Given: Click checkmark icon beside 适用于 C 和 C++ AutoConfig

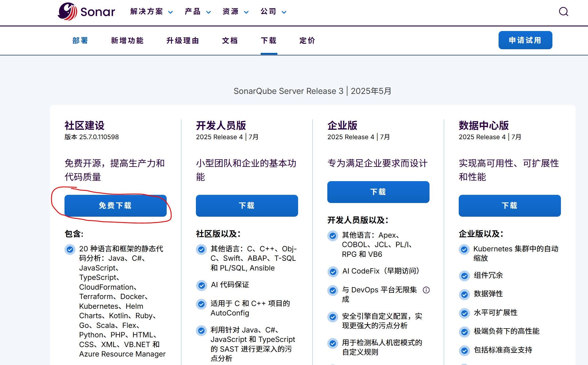Looking at the screenshot, I should 201,304.
